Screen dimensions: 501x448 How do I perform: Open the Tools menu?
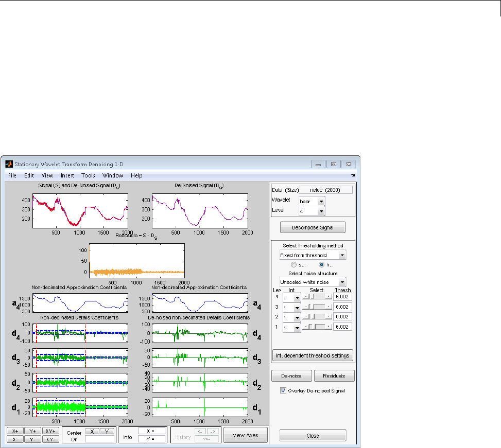pyautogui.click(x=88, y=175)
